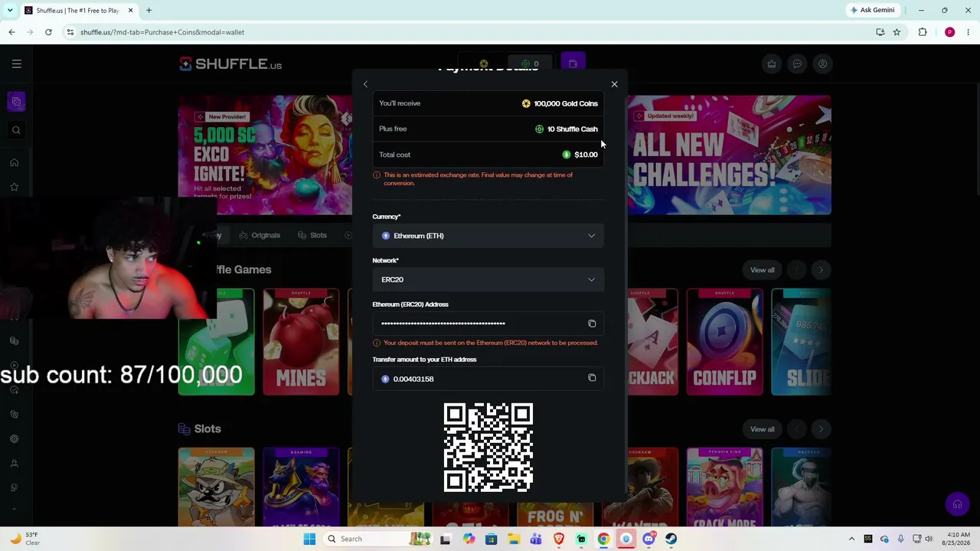View site information for shuffle.us
Image resolution: width=980 pixels, height=551 pixels.
click(x=70, y=32)
